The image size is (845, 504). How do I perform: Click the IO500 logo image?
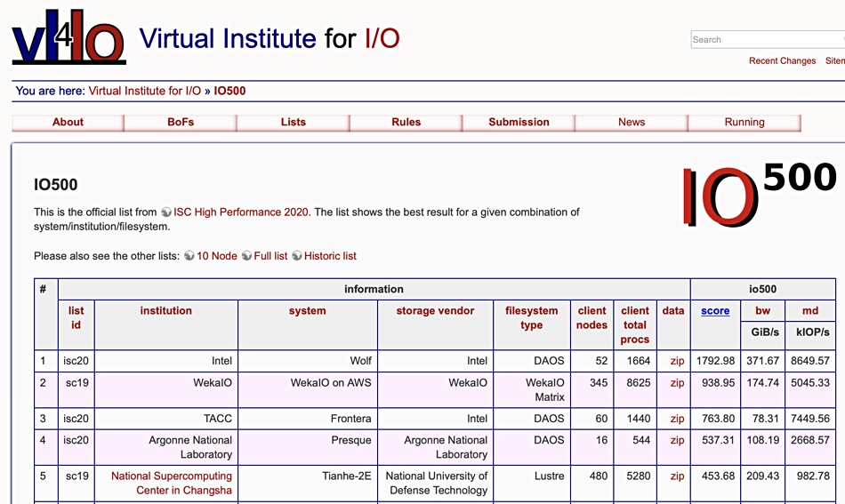pos(759,194)
